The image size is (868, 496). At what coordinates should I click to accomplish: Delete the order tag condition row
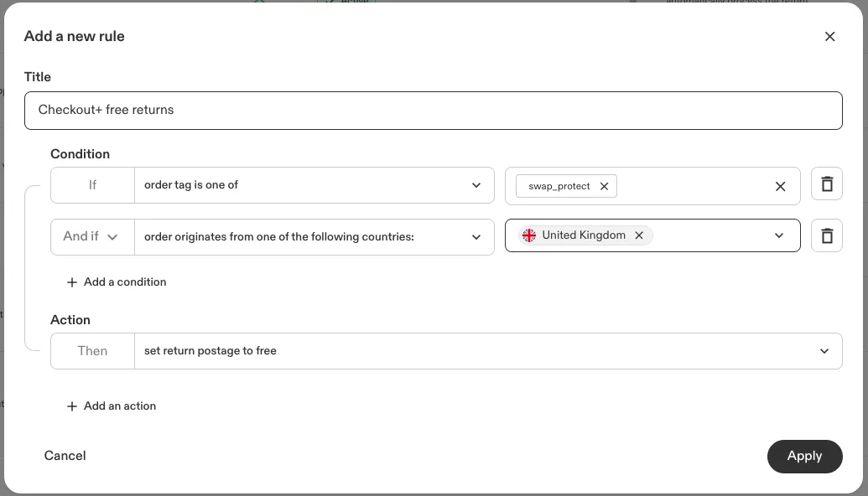[826, 183]
